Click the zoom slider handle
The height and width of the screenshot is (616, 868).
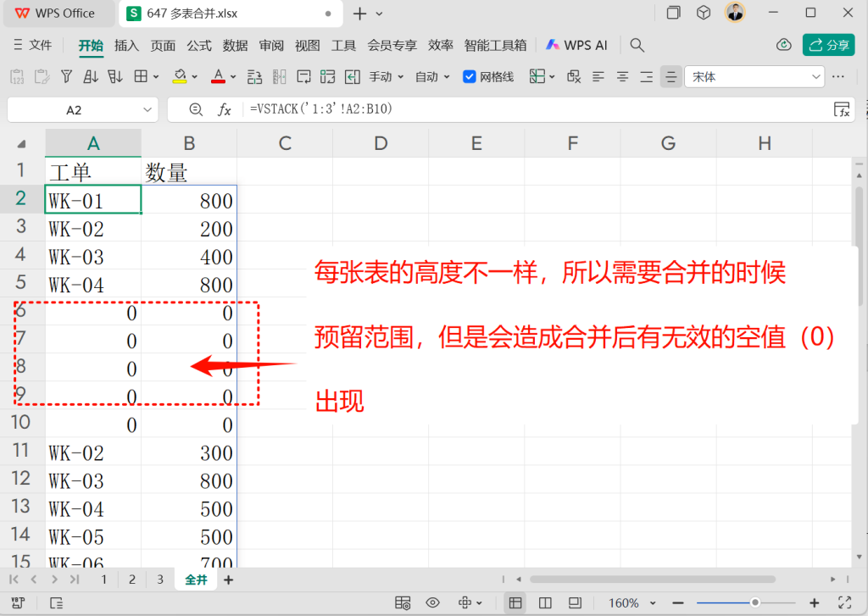pyautogui.click(x=754, y=602)
